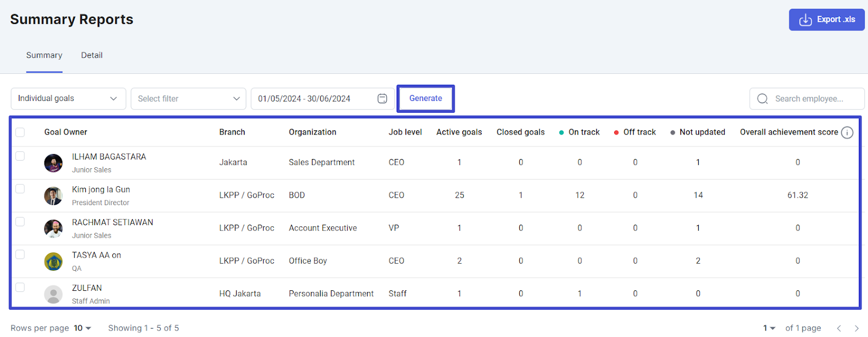Go to the previous page arrow
Screen dimensions: 868x337
pos(839,328)
